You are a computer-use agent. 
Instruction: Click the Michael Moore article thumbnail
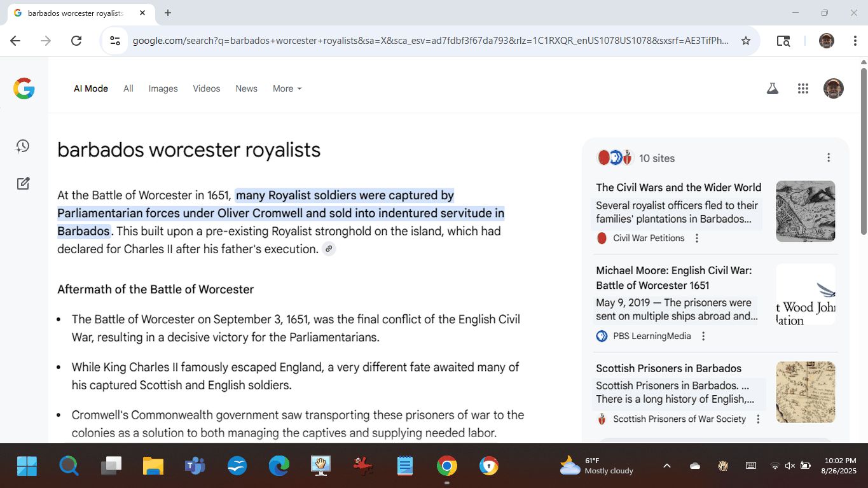tap(805, 295)
